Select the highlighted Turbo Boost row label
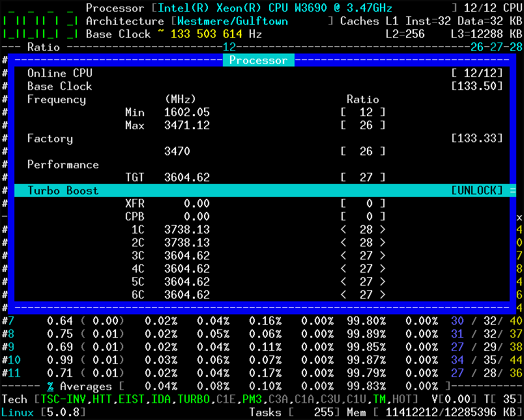The width and height of the screenshot is (524, 420). (x=63, y=190)
